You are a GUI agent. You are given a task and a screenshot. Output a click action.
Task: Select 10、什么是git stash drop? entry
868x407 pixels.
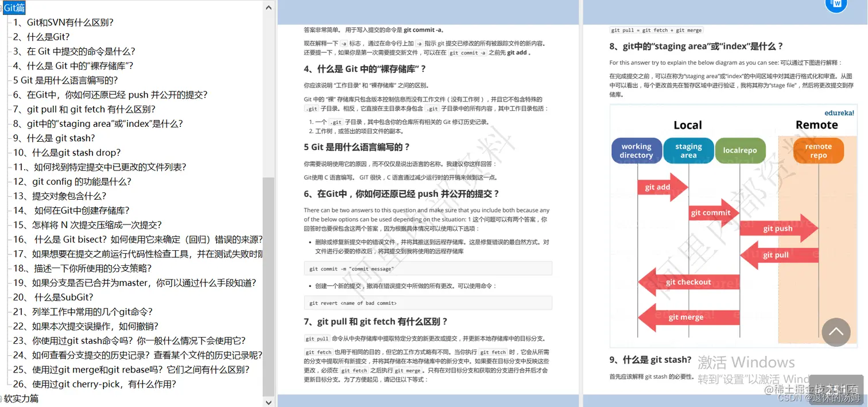pyautogui.click(x=67, y=153)
